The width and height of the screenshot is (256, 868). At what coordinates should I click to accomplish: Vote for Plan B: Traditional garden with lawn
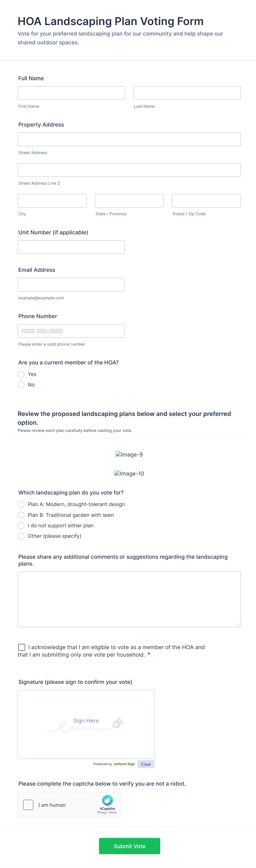click(21, 515)
